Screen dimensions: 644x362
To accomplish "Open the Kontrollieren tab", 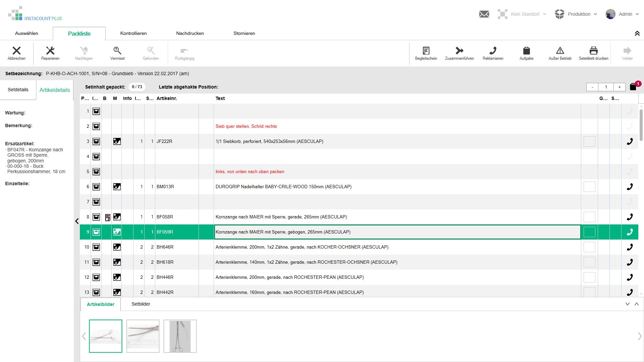I will pyautogui.click(x=133, y=33).
